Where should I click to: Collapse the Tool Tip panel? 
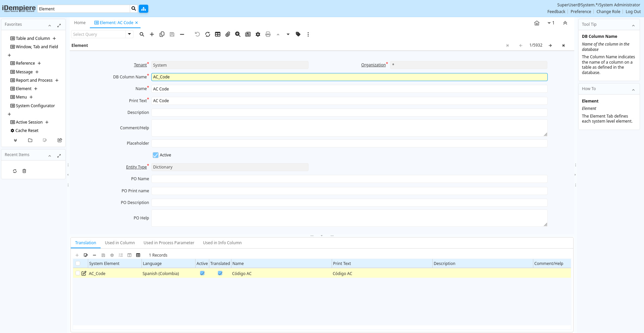click(633, 25)
